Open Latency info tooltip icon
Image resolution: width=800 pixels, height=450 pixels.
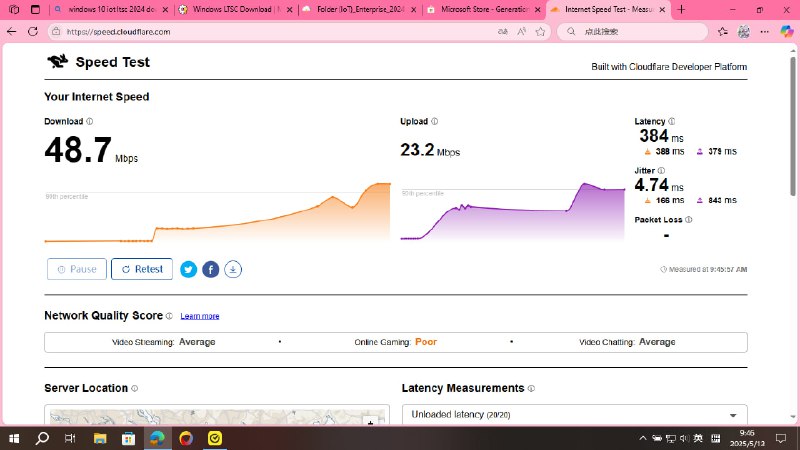672,121
